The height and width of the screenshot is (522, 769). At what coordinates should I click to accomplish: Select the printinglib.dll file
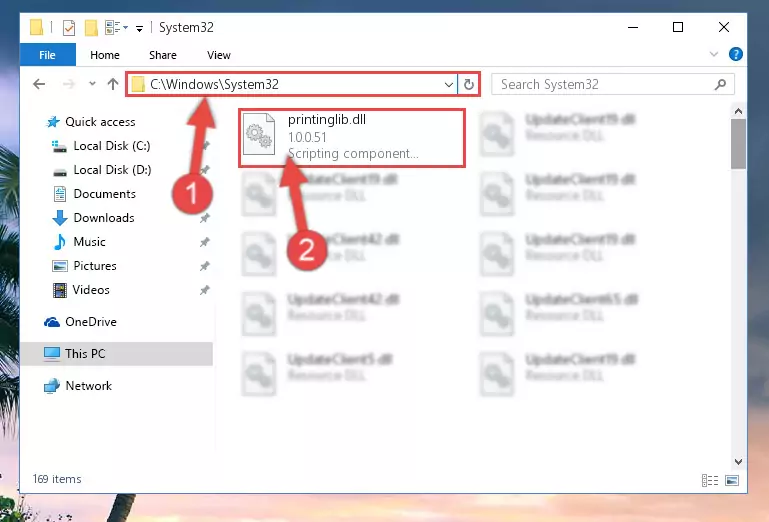[x=352, y=138]
